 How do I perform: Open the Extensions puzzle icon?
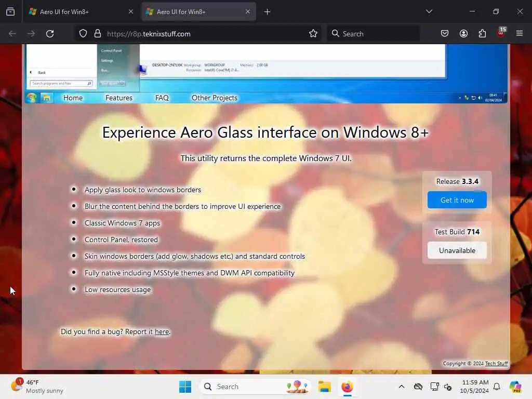click(x=482, y=34)
